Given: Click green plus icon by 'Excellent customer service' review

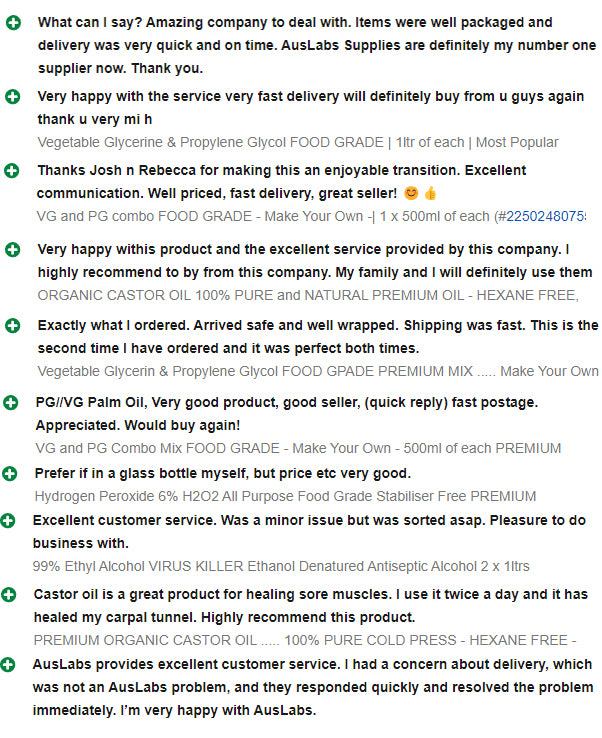Looking at the screenshot, I should 8,521.
